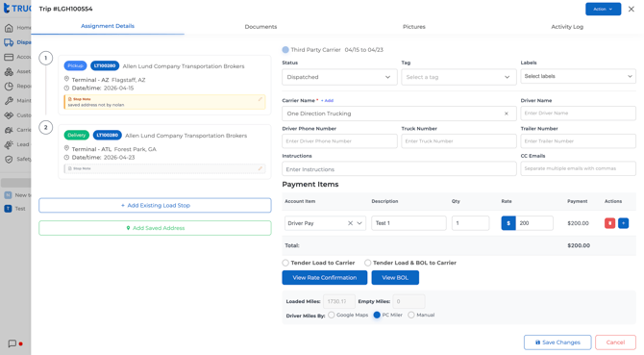The width and height of the screenshot is (644, 355).
Task: Switch to the Assignment Details tab
Action: 108,26
